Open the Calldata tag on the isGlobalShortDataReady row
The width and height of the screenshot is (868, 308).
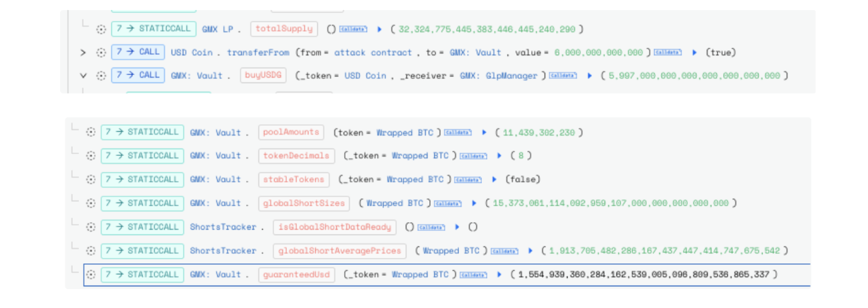coord(431,227)
